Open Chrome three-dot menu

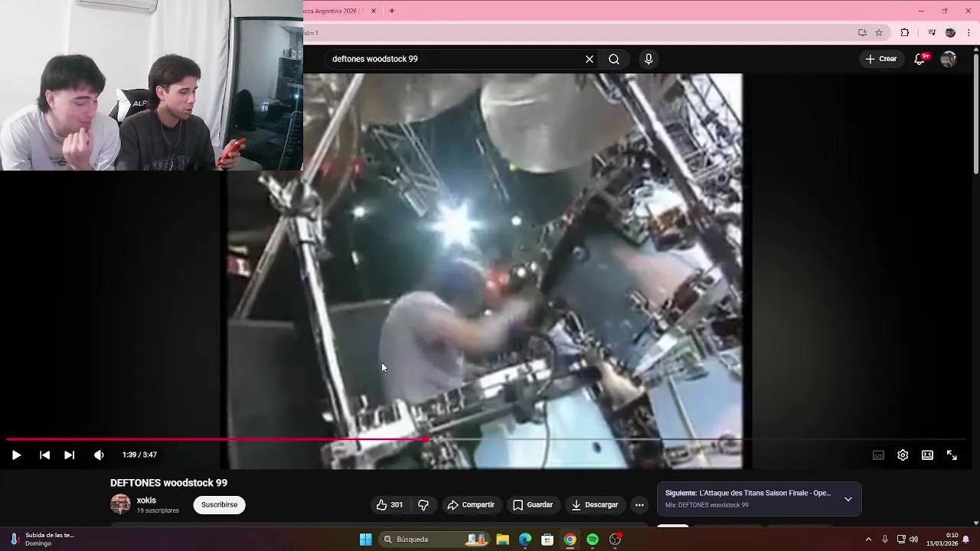tap(969, 33)
